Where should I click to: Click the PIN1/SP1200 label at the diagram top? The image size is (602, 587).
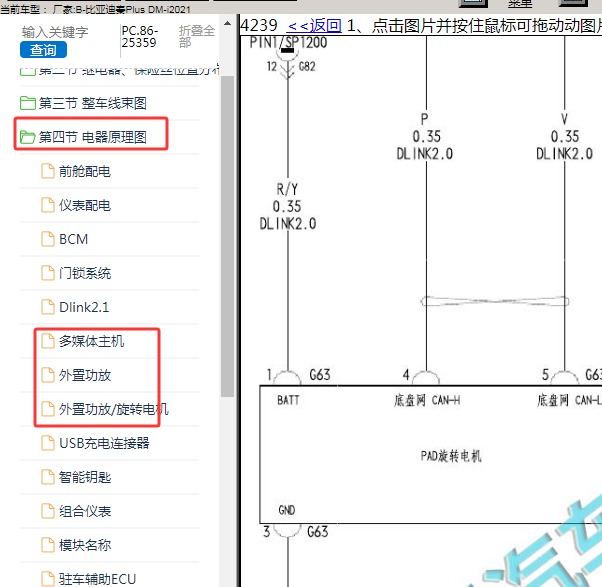point(288,42)
